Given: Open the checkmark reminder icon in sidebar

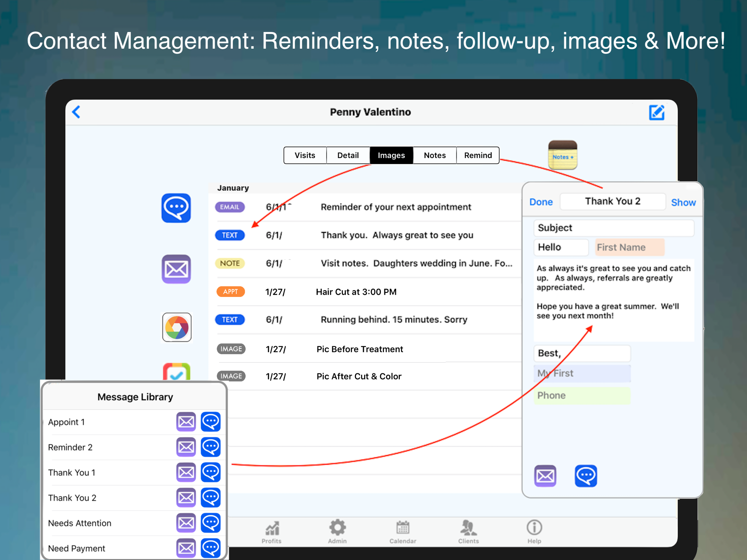Looking at the screenshot, I should click(x=177, y=372).
